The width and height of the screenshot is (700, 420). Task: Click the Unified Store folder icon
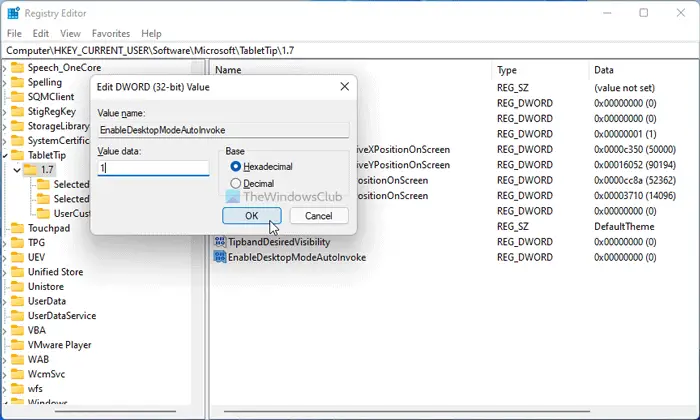point(17,272)
